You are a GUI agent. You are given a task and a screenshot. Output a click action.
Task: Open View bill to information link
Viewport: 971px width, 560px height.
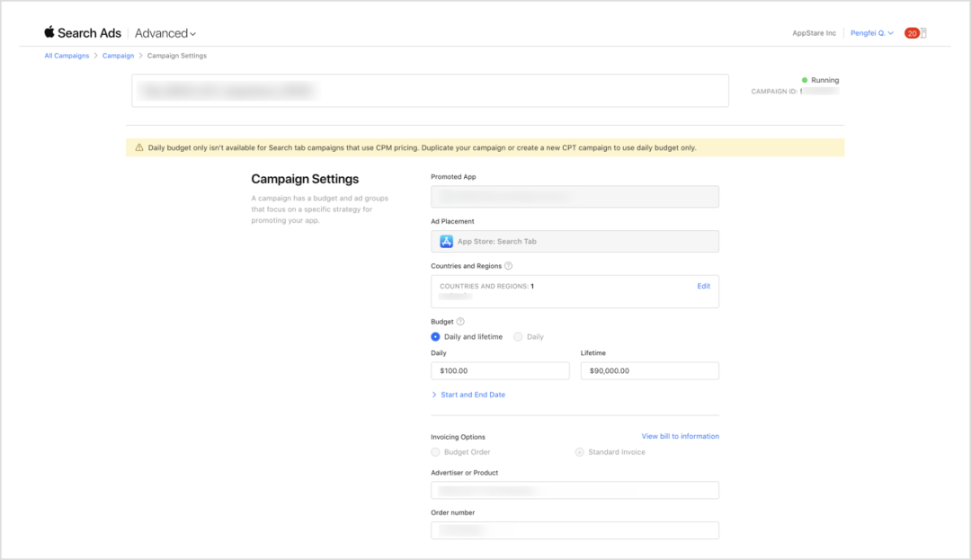click(x=680, y=436)
